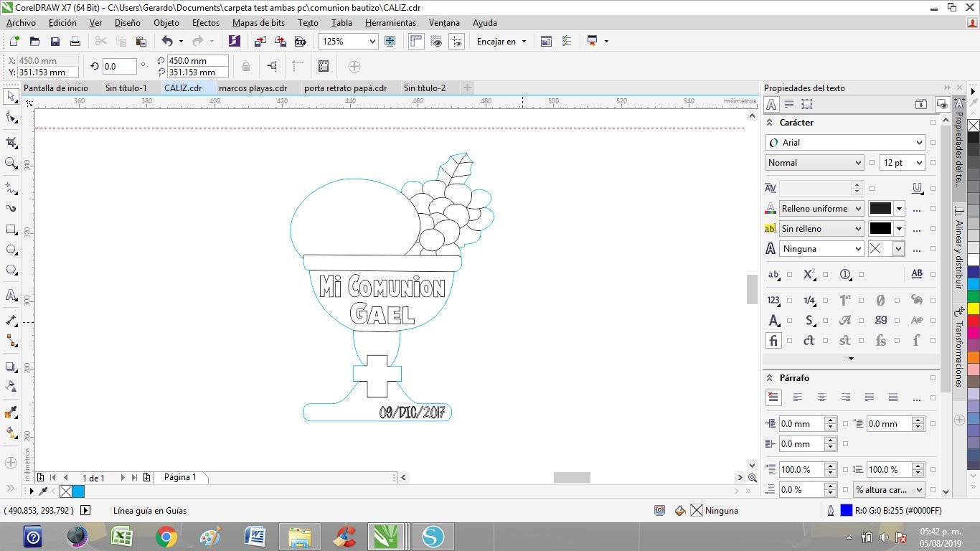Toggle show guidelines button
The height and width of the screenshot is (551, 980).
tap(456, 42)
